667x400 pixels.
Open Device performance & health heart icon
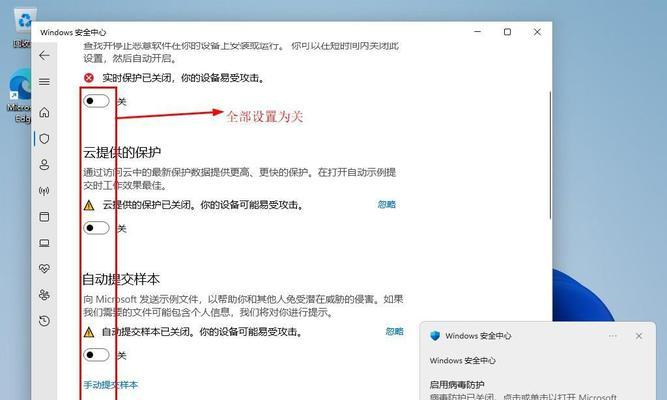[44, 269]
